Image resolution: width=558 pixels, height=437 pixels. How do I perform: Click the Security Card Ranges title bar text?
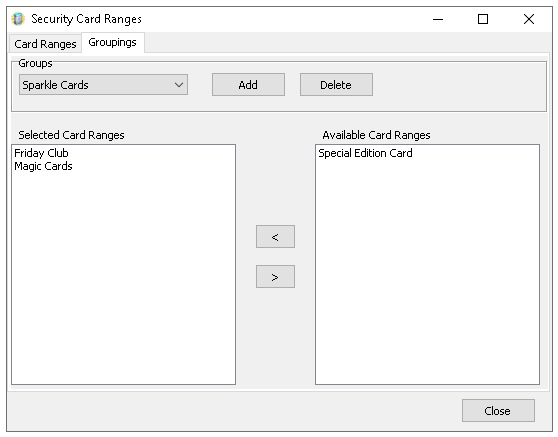pyautogui.click(x=86, y=19)
